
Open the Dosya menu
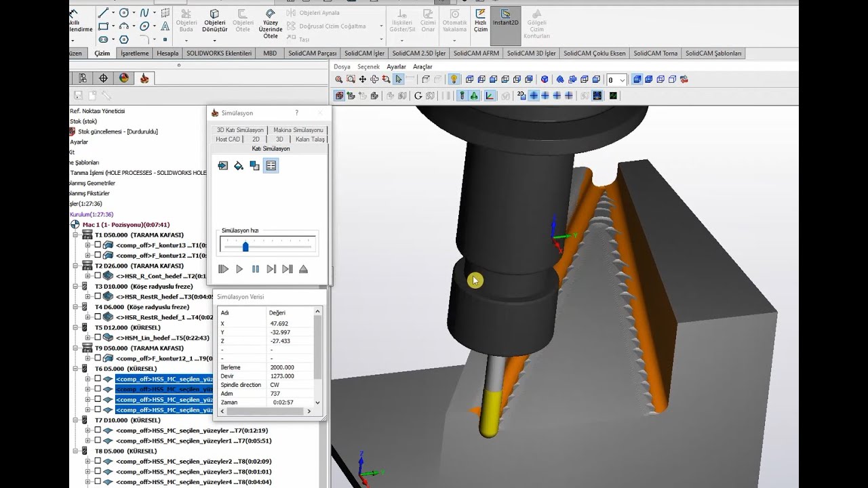tap(342, 66)
